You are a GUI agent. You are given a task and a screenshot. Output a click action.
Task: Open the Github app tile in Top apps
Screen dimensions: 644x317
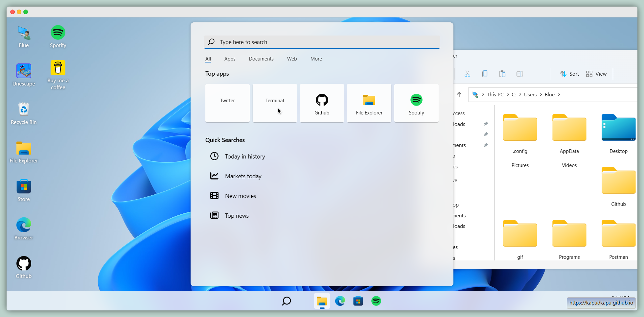click(322, 103)
